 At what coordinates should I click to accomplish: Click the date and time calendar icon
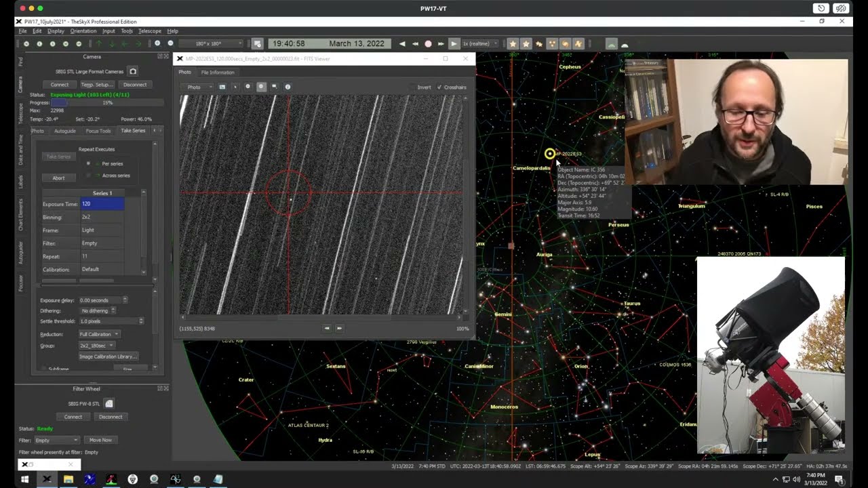tap(257, 43)
